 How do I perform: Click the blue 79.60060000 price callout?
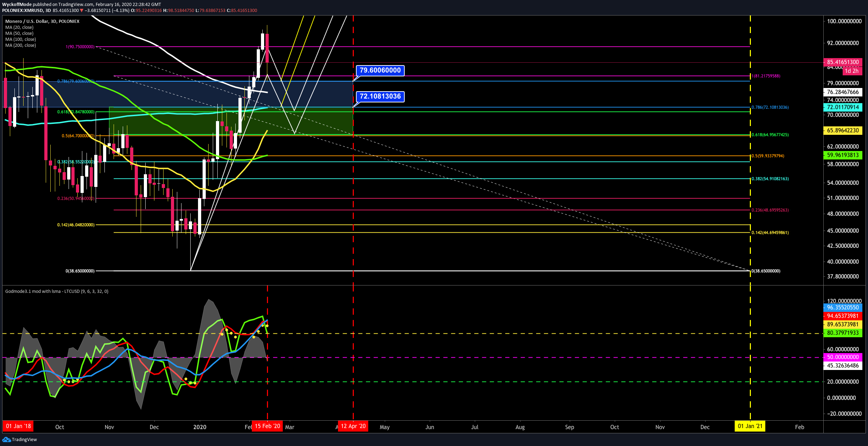click(380, 70)
